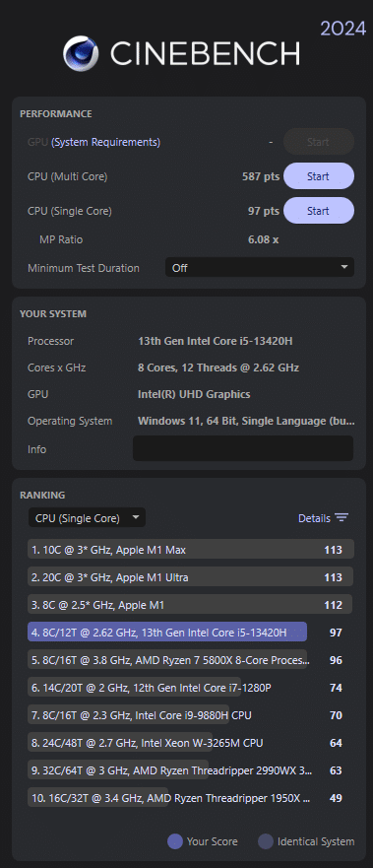The image size is (373, 868).
Task: Open the GPU System Requirements link
Action: point(105,142)
